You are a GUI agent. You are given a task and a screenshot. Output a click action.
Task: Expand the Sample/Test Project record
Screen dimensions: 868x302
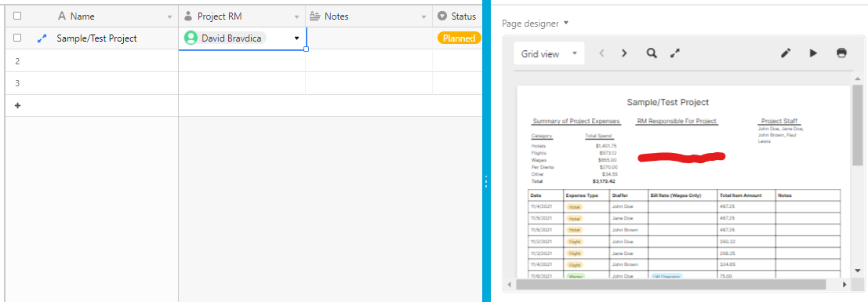click(42, 38)
